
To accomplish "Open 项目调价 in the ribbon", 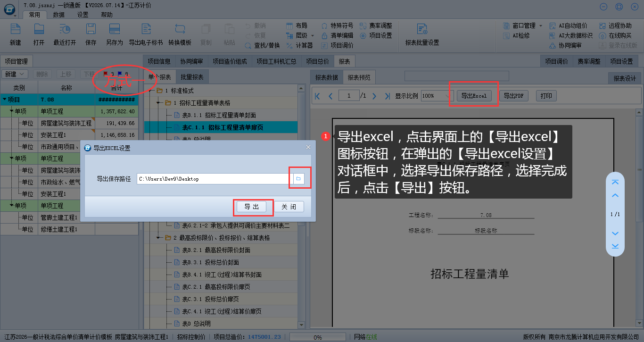I will (337, 45).
